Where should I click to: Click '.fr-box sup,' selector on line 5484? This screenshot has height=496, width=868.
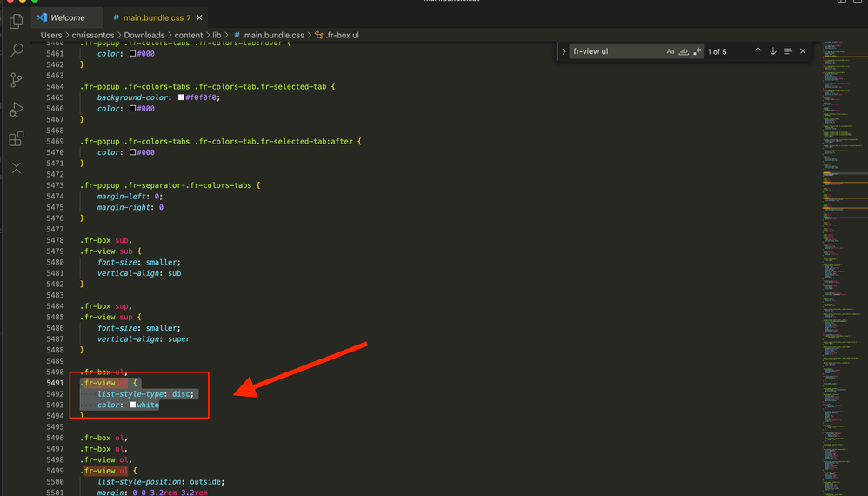pyautogui.click(x=106, y=306)
